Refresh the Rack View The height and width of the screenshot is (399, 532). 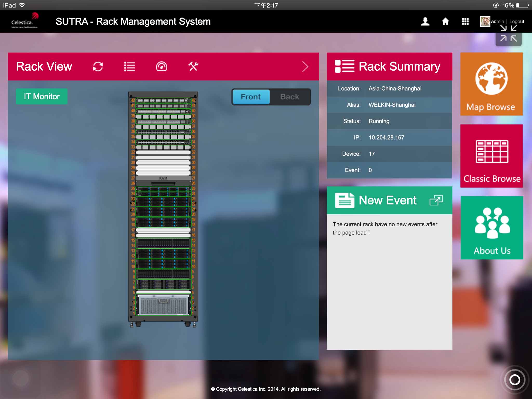98,66
